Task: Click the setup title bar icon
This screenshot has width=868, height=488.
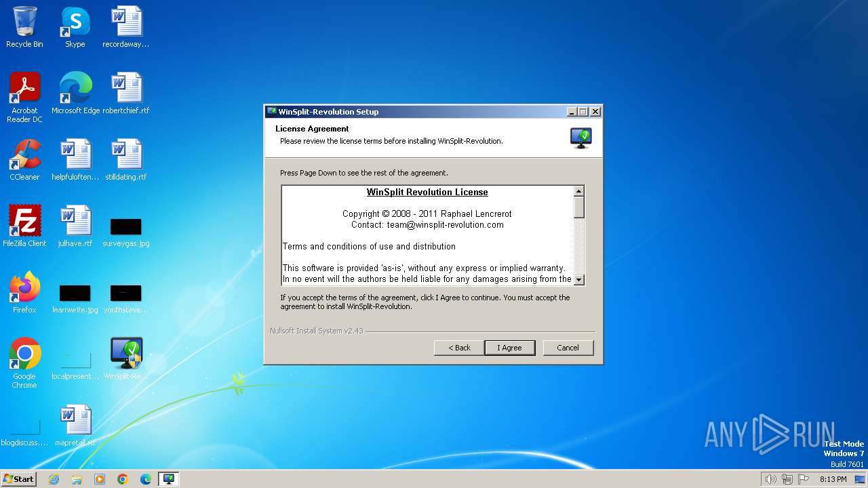Action: pyautogui.click(x=272, y=112)
